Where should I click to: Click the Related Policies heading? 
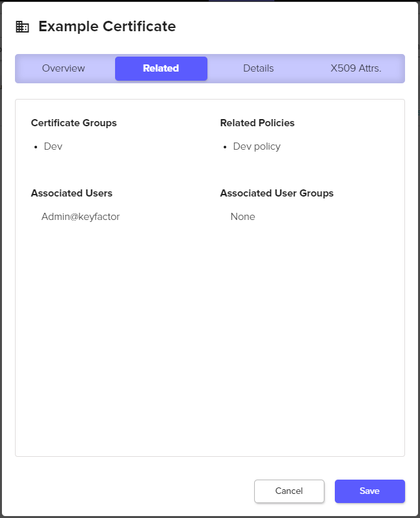pos(257,123)
